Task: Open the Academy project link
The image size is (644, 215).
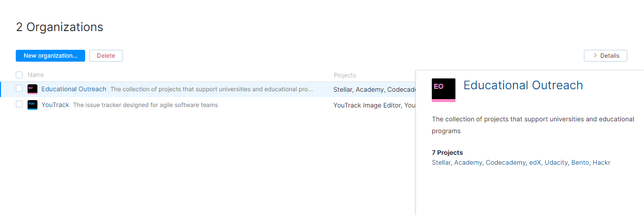Action: point(468,162)
